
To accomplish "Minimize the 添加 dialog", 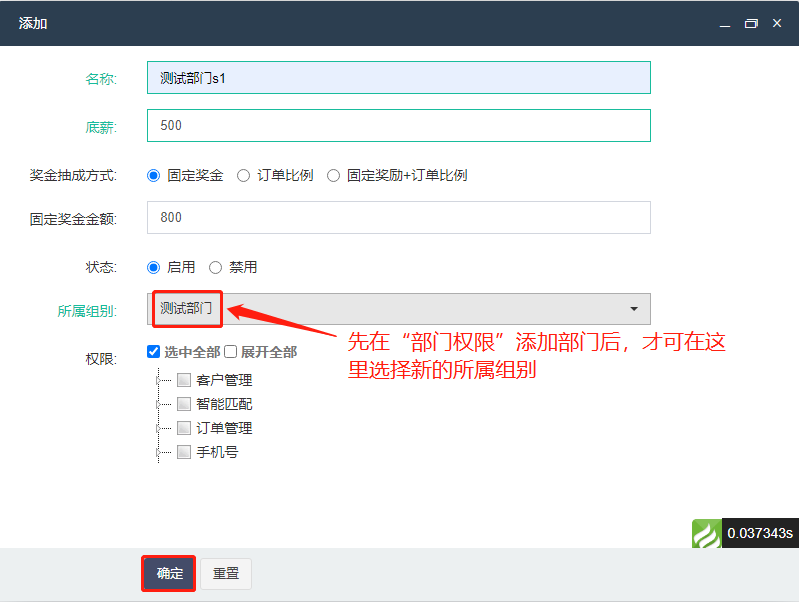I will [725, 23].
